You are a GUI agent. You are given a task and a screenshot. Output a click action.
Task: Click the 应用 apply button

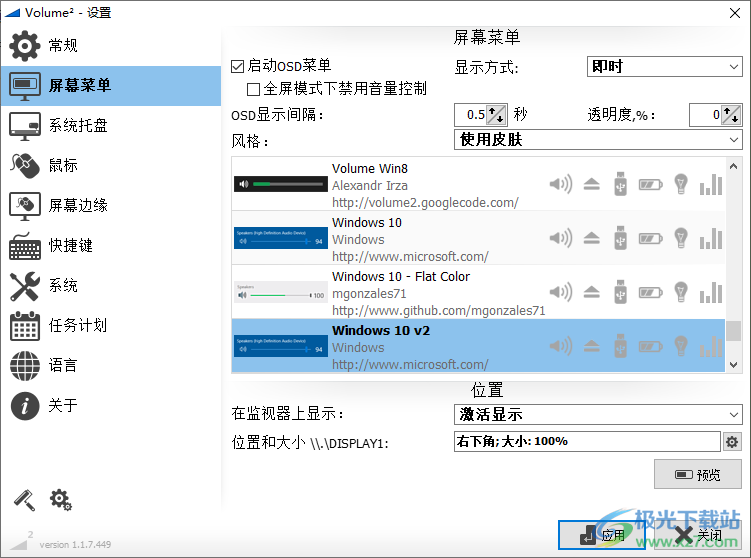tap(602, 536)
